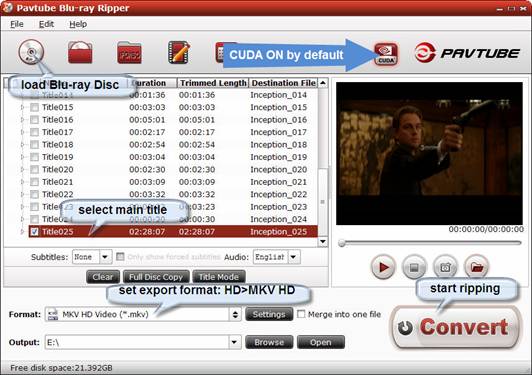Open the Help menu
The image size is (532, 375).
[78, 24]
